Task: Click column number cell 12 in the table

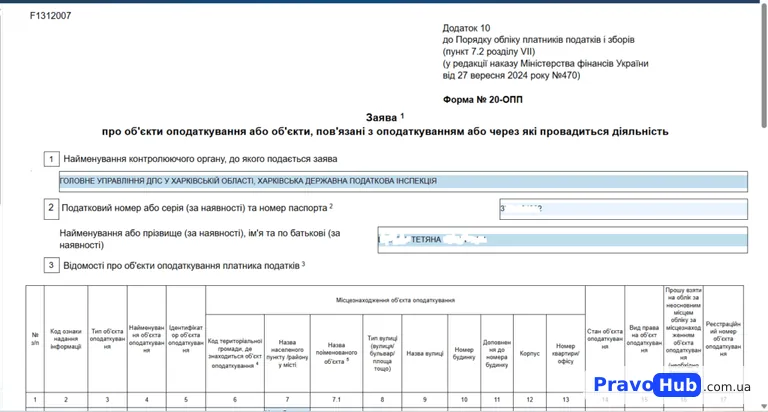Action: coord(529,399)
